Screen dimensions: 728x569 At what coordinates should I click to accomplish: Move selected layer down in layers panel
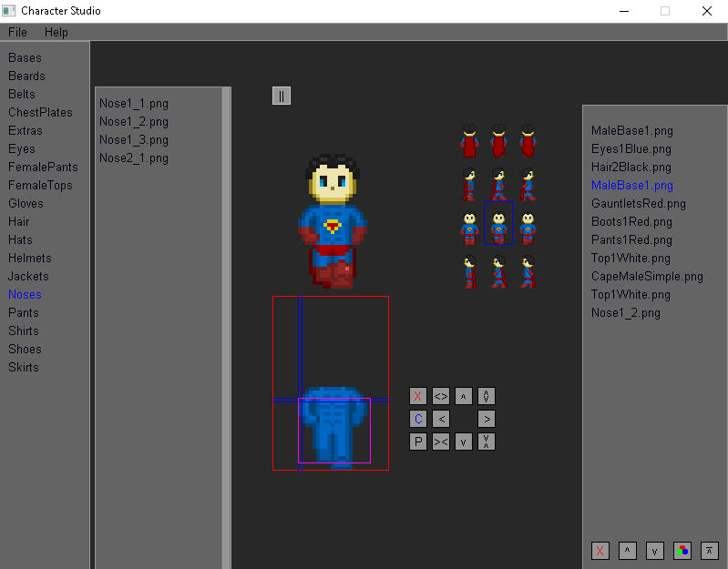(x=654, y=551)
